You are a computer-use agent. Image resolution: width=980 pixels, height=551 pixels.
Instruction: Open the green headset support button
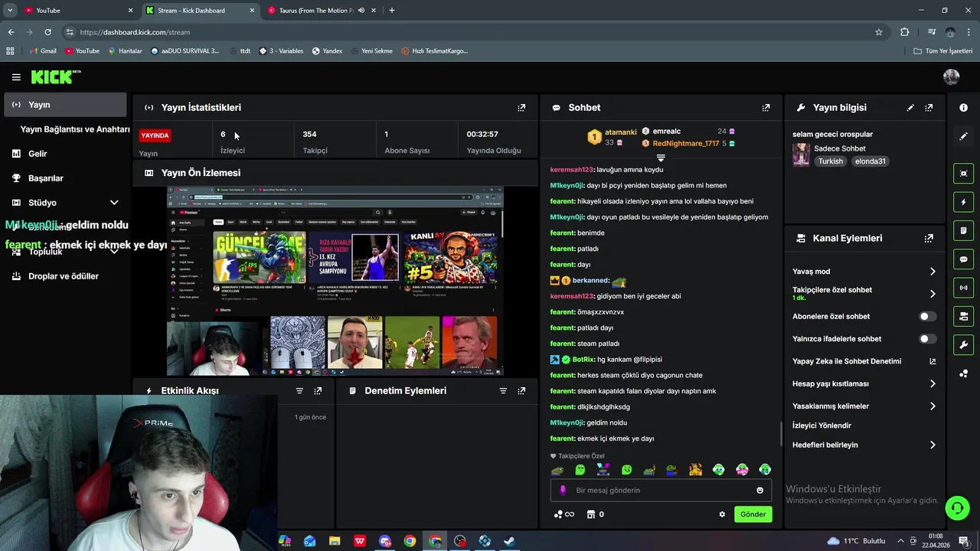click(956, 507)
